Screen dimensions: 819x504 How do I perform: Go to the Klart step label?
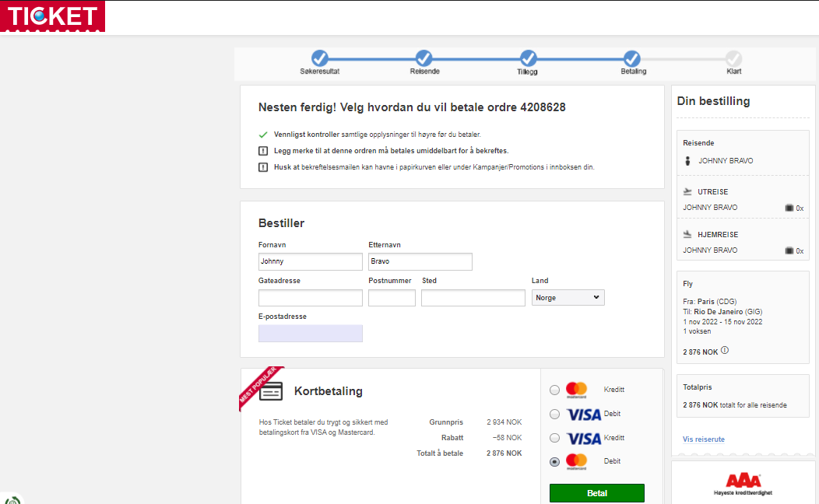pyautogui.click(x=734, y=72)
